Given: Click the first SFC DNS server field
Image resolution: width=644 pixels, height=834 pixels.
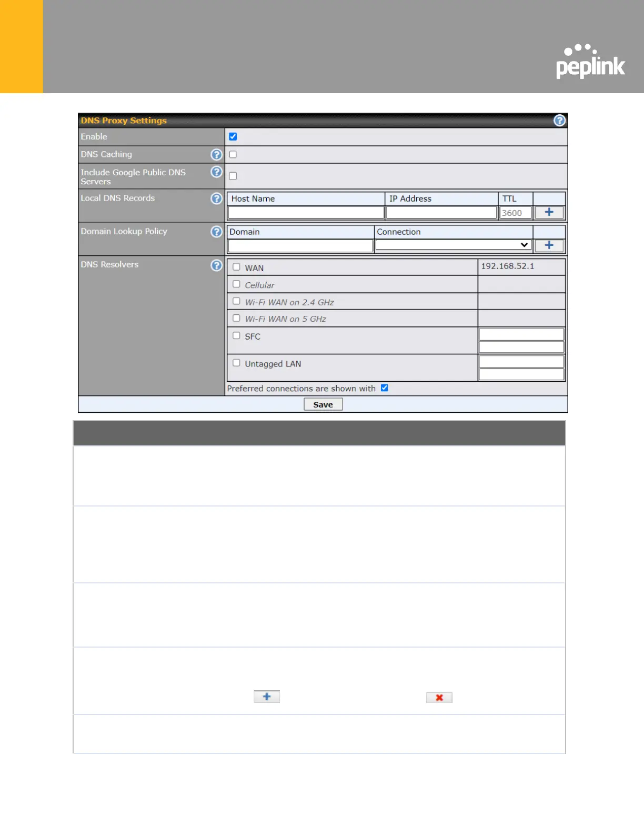Looking at the screenshot, I should click(x=521, y=334).
